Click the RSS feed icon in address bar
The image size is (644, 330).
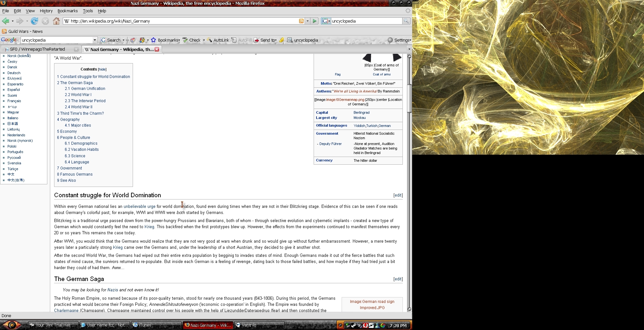coord(301,21)
